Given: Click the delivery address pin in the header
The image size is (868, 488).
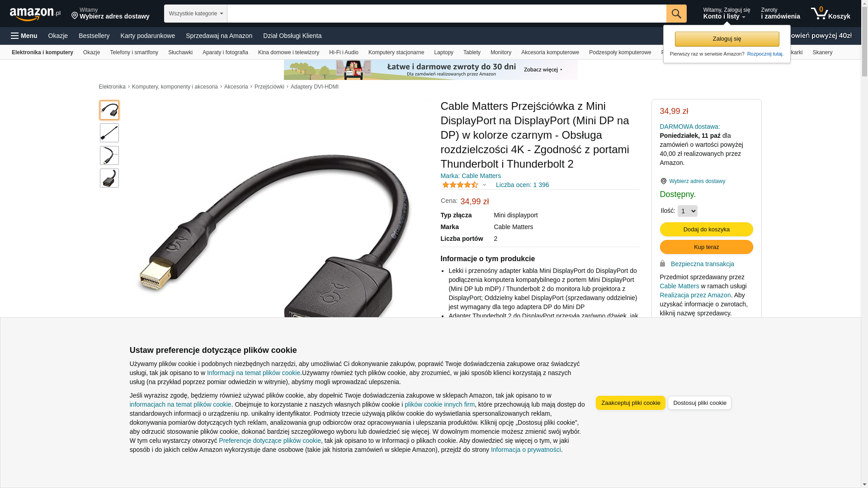Looking at the screenshot, I should point(75,16).
